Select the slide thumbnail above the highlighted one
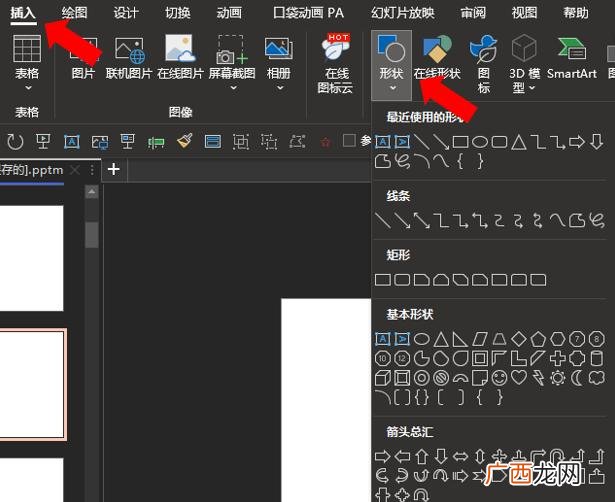Image resolution: width=615 pixels, height=502 pixels. click(31, 258)
